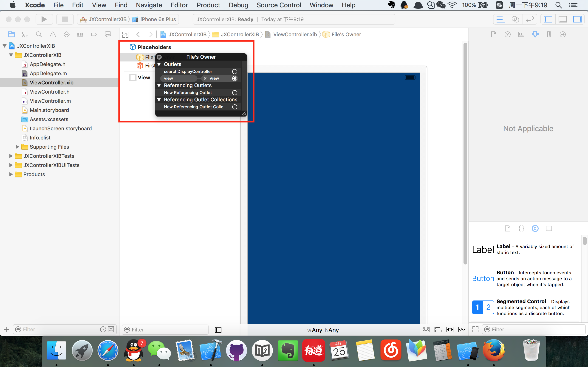Click the Run button to build project
Screen dimensions: 588x367
[44, 19]
